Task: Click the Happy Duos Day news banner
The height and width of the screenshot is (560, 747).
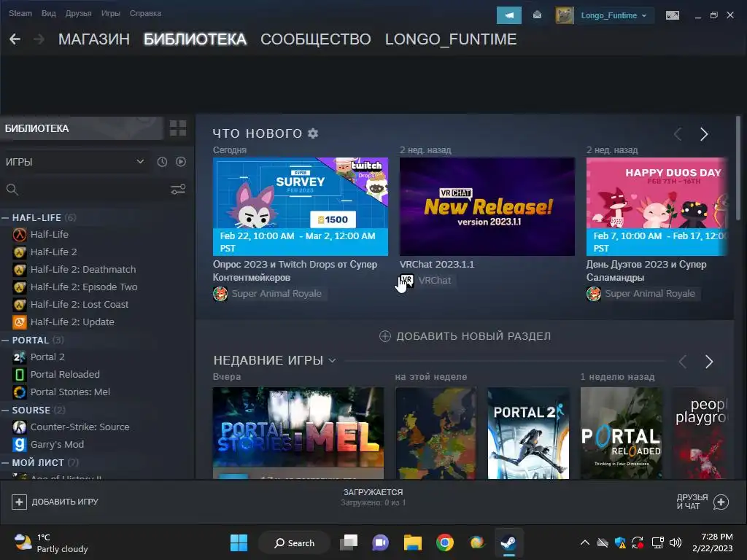Action: pos(657,206)
